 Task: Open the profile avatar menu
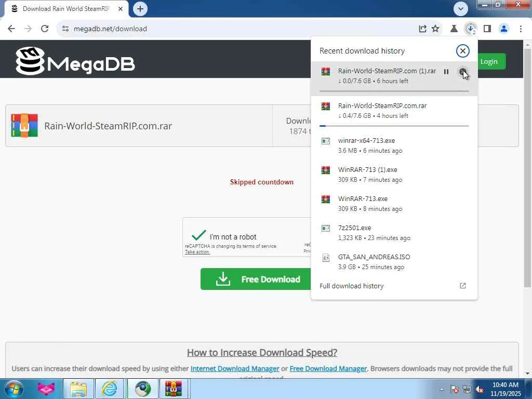click(504, 29)
